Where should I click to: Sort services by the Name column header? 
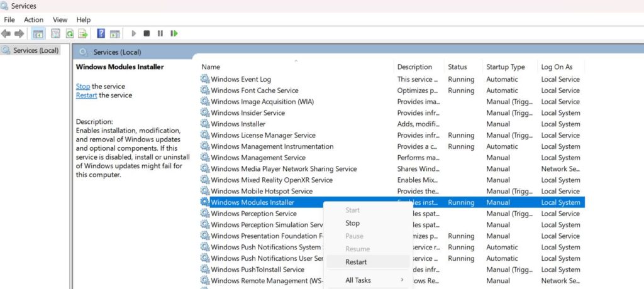(x=211, y=67)
